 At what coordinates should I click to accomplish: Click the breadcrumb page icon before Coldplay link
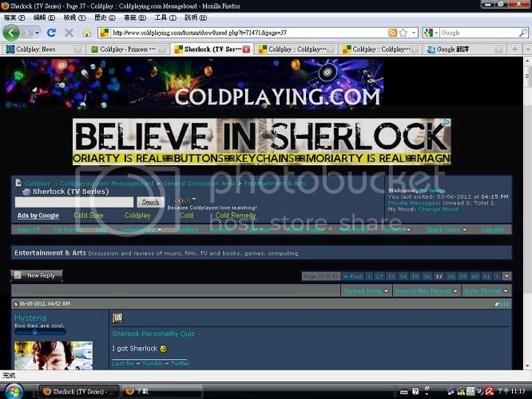click(18, 183)
